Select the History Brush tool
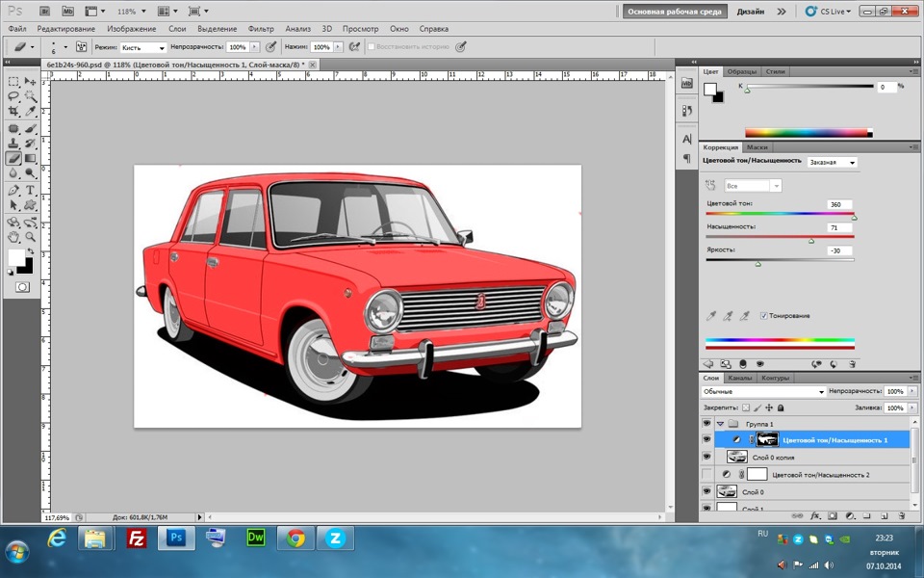The image size is (924, 578). pos(30,144)
